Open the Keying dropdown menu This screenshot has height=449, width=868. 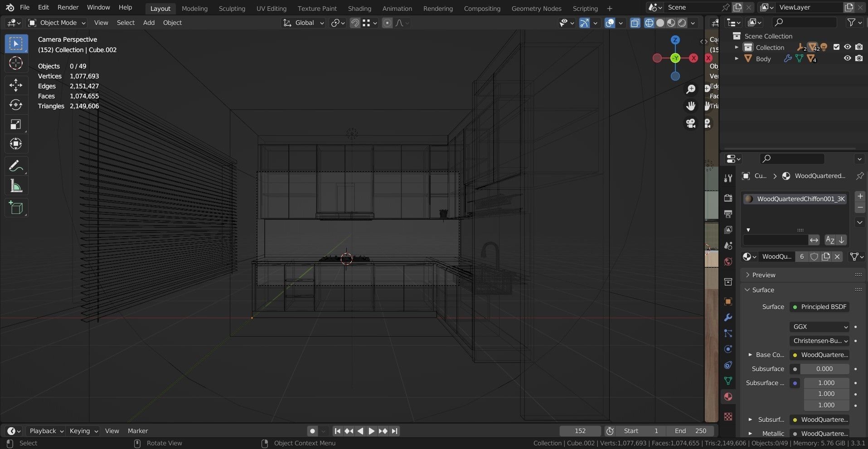click(x=83, y=431)
